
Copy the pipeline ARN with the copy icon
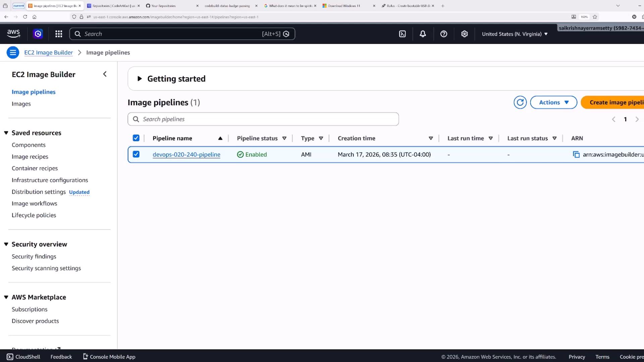576,155
